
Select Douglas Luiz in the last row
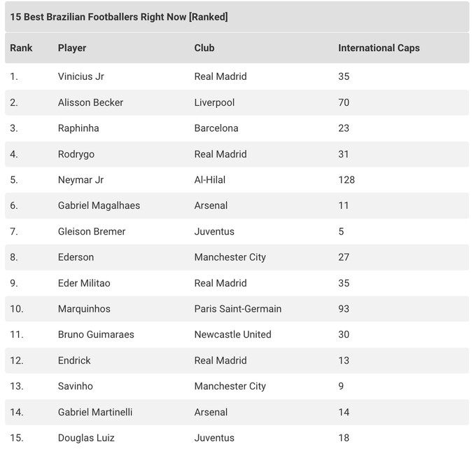pyautogui.click(x=86, y=438)
